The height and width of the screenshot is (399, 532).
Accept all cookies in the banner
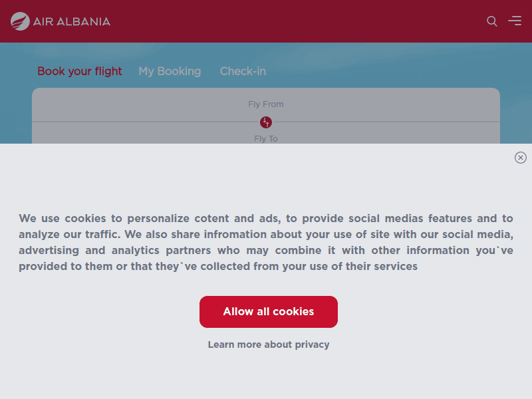point(268,311)
